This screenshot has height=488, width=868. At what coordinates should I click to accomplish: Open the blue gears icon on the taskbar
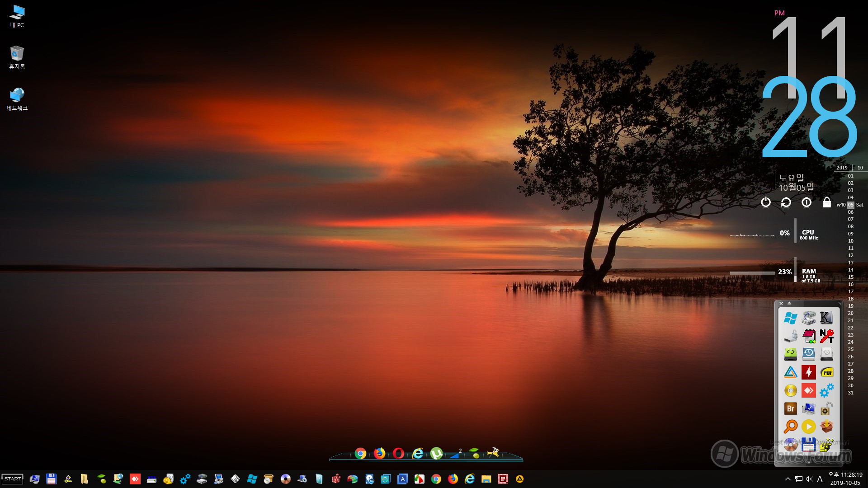[185, 479]
